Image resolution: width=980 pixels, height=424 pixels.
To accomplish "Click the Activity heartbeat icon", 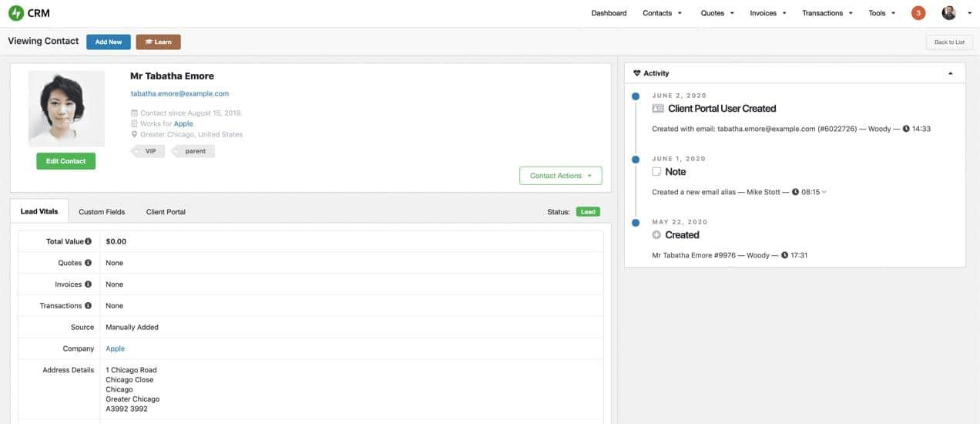I will (x=636, y=73).
